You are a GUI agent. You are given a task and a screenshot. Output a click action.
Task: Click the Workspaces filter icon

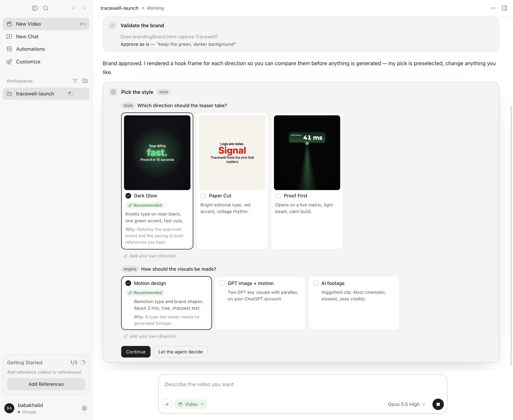(75, 81)
